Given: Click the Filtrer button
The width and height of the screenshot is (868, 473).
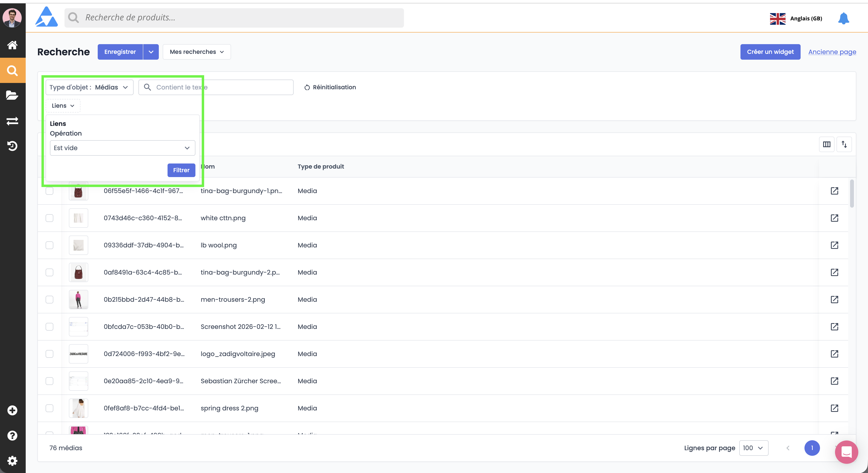Looking at the screenshot, I should tap(181, 170).
